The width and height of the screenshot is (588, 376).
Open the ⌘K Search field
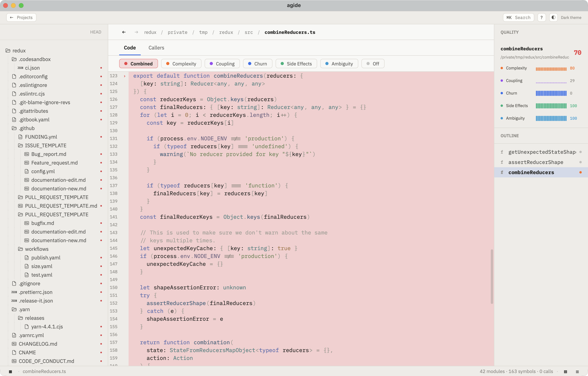tap(518, 18)
